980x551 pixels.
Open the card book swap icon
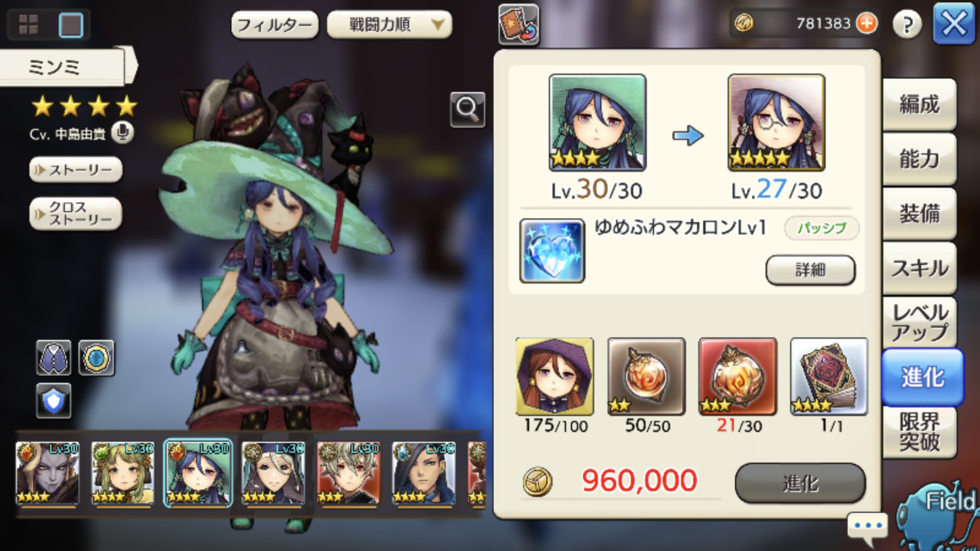coord(519,24)
